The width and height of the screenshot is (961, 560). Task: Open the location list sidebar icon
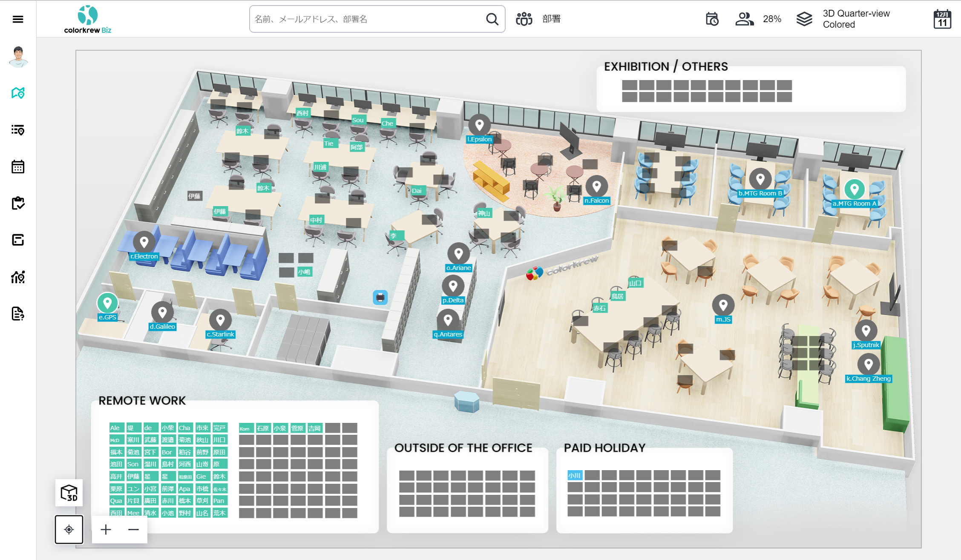pyautogui.click(x=18, y=130)
